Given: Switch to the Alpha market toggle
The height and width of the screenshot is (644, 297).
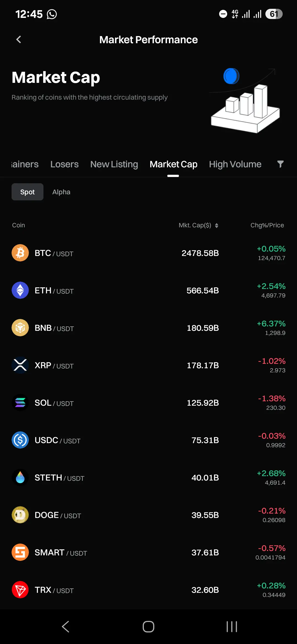Looking at the screenshot, I should [61, 192].
